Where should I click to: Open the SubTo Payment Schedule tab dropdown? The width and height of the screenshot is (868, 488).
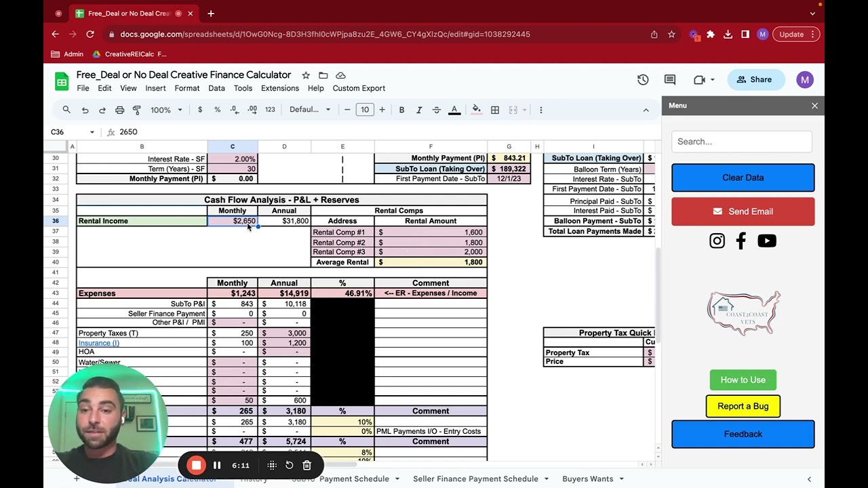(397, 479)
